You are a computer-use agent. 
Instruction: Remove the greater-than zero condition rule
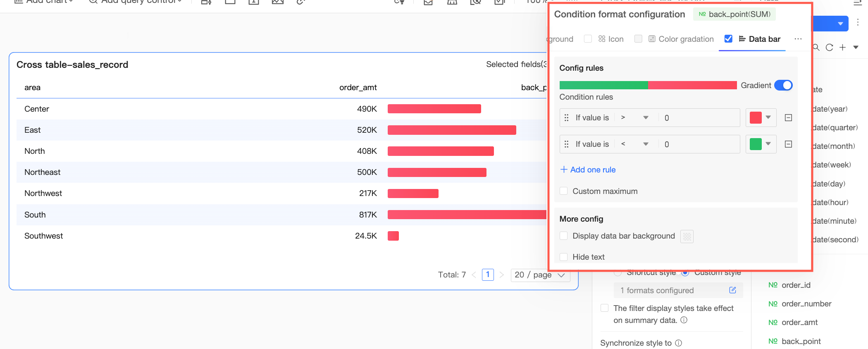(x=788, y=118)
